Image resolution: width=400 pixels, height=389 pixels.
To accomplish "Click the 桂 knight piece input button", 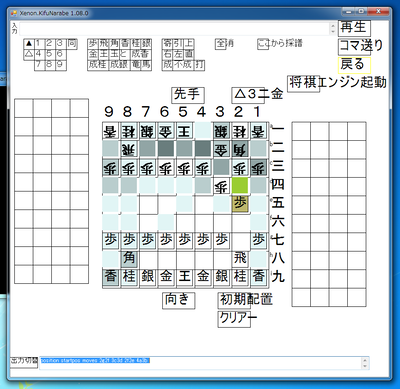I will 136,44.
